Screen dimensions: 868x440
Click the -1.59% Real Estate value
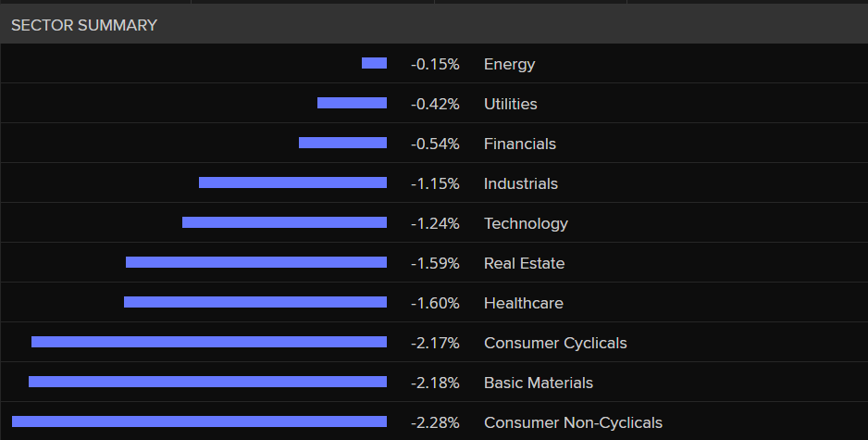(x=435, y=263)
